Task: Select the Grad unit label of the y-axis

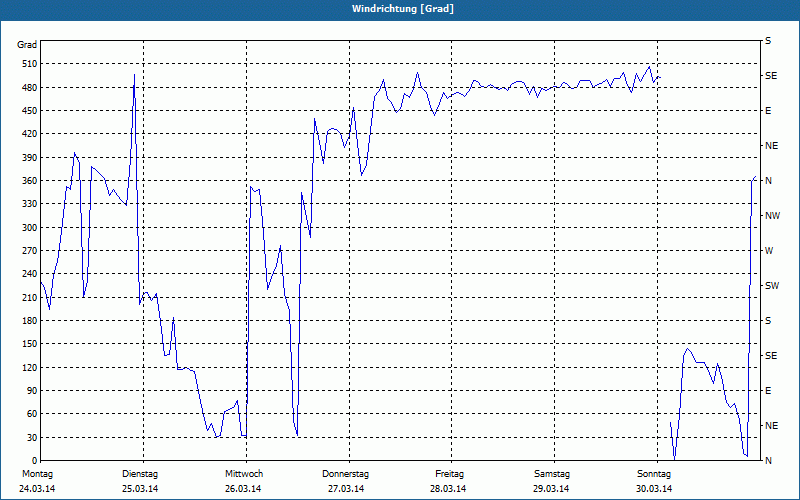Action: (x=27, y=45)
